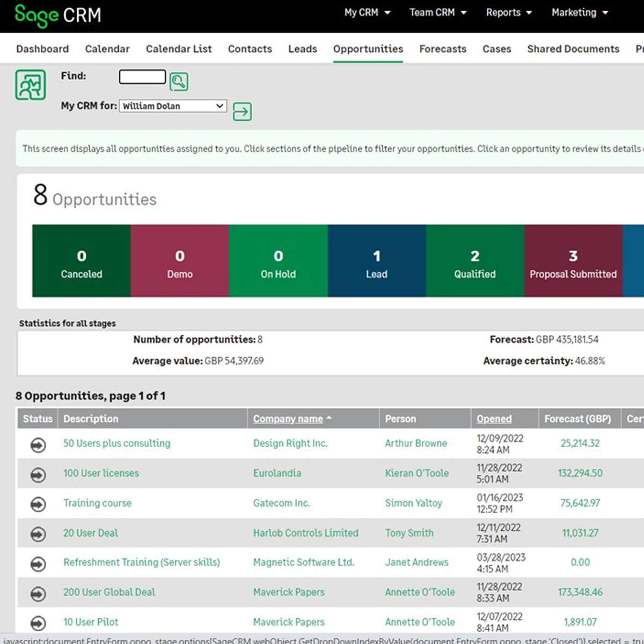This screenshot has height=644, width=644.
Task: Click status arrow icon for 50 Users plus consulting
Action: coord(38,445)
